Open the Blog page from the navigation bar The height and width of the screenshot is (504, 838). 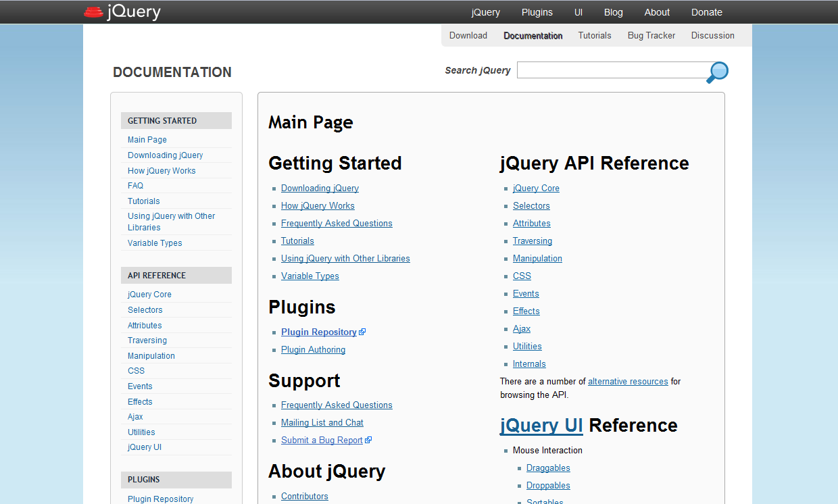coord(613,11)
